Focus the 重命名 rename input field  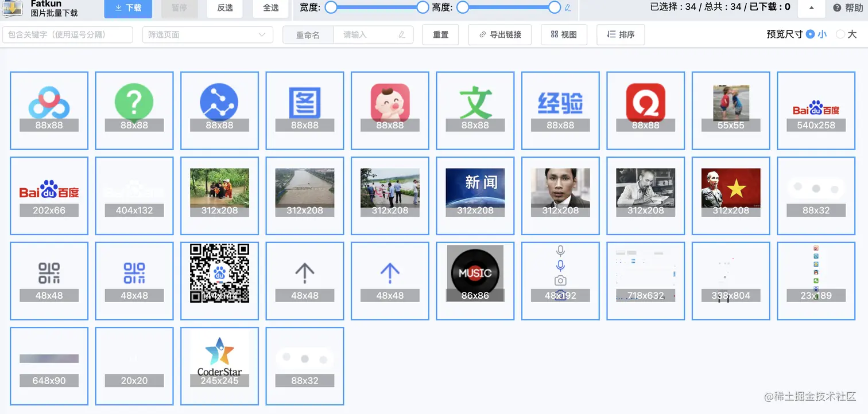click(x=373, y=34)
